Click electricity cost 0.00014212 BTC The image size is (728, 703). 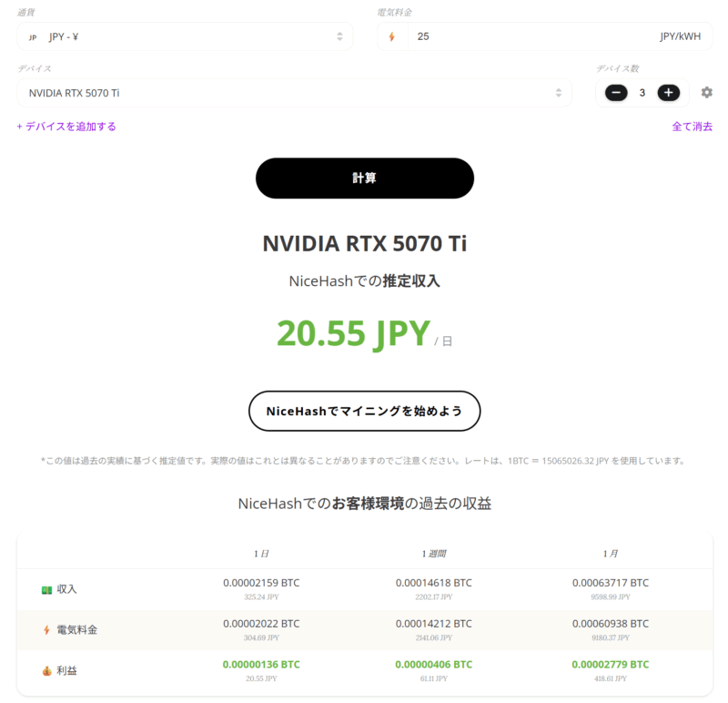[434, 624]
